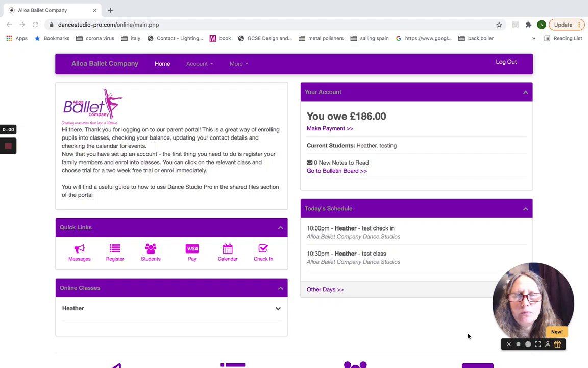
Task: Reload the page with the refresh icon
Action: point(35,25)
